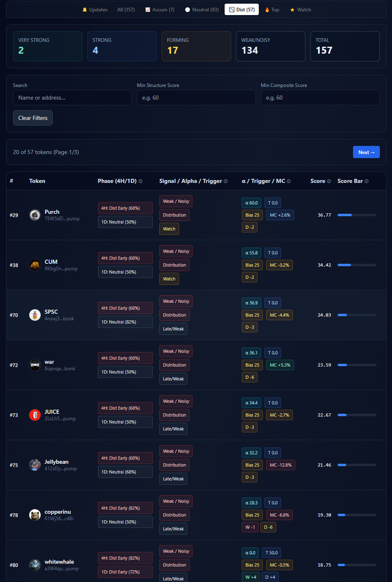Switch to the All (157) tab
The image size is (392, 582).
point(126,10)
